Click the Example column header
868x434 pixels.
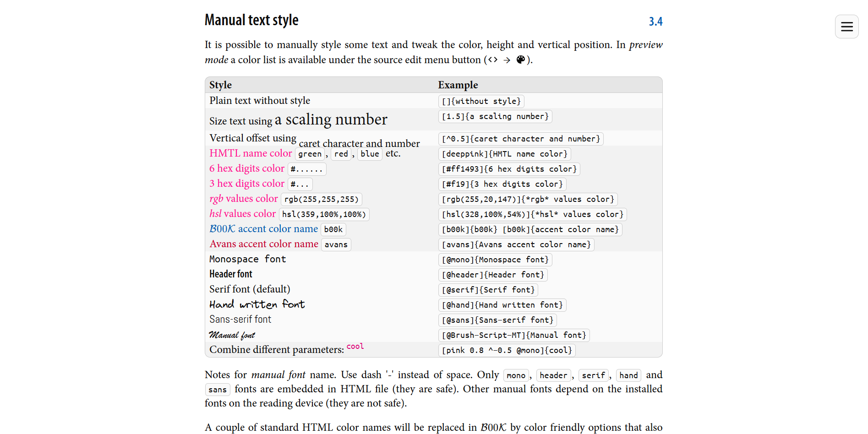pyautogui.click(x=458, y=85)
